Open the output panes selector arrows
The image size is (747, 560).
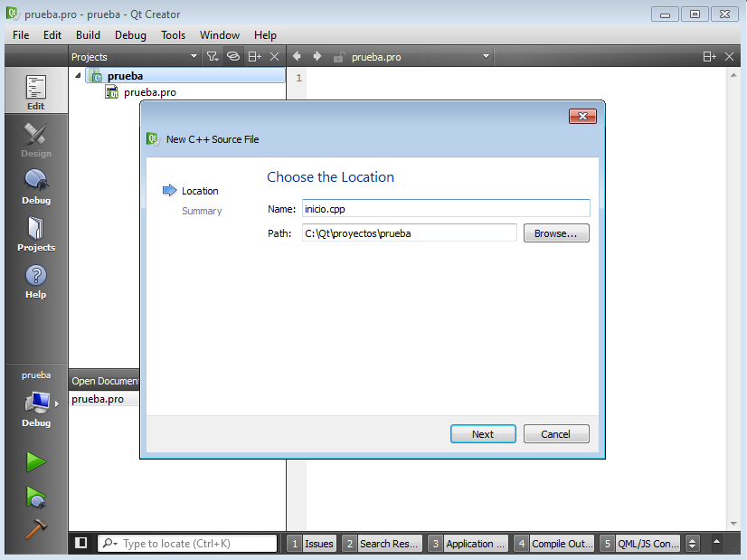(x=692, y=544)
